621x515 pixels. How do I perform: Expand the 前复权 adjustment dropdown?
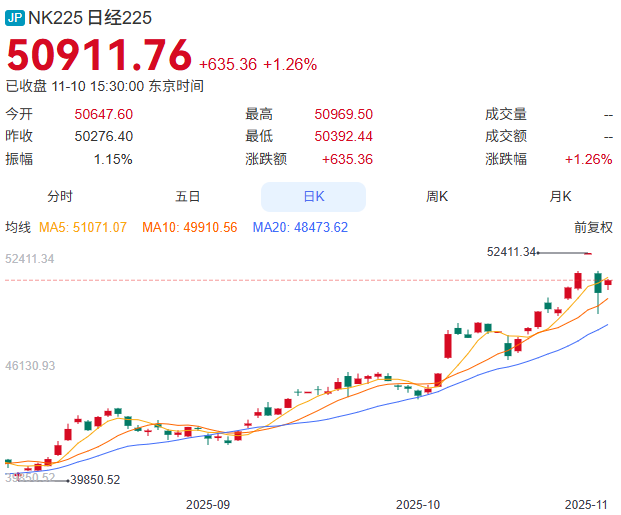click(593, 228)
